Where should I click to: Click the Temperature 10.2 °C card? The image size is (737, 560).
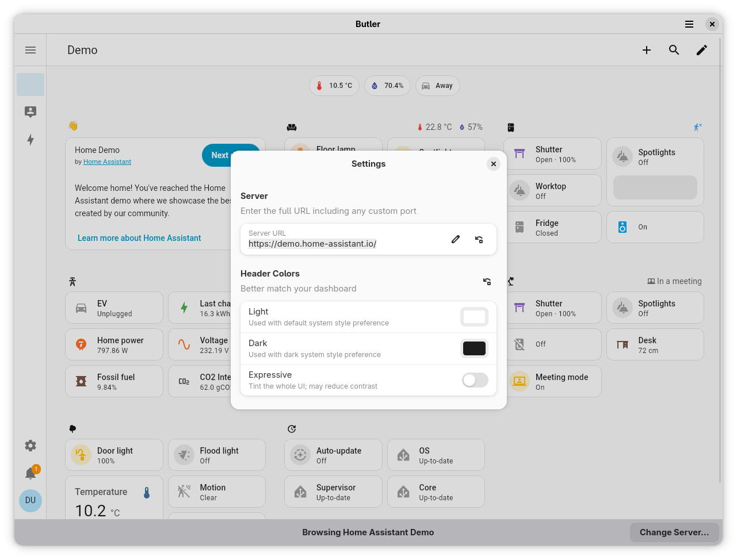[x=114, y=498]
